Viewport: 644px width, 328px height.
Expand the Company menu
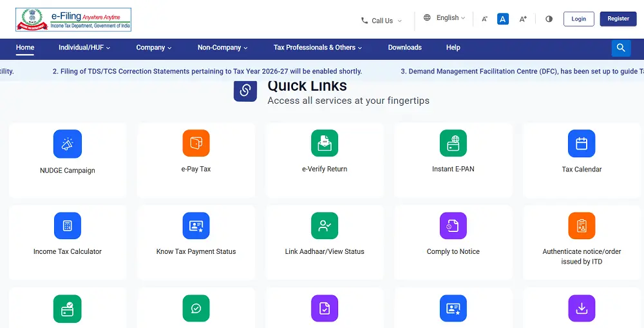154,48
